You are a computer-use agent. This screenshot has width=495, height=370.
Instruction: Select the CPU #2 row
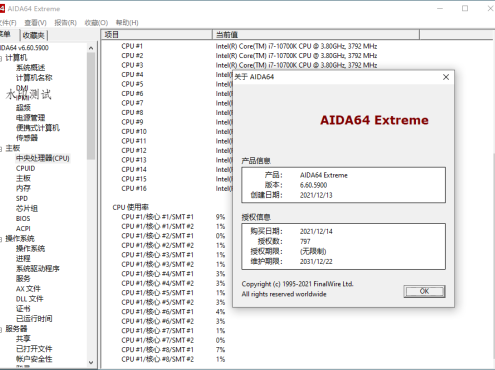coord(132,56)
